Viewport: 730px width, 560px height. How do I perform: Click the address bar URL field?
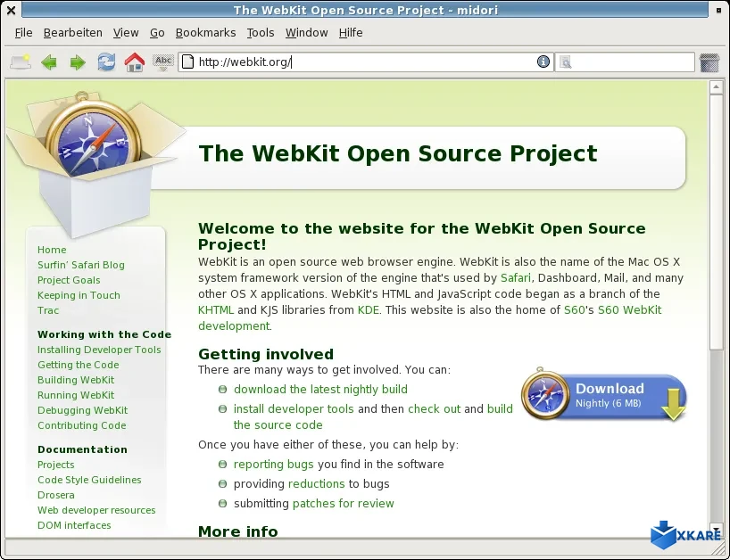coord(366,62)
